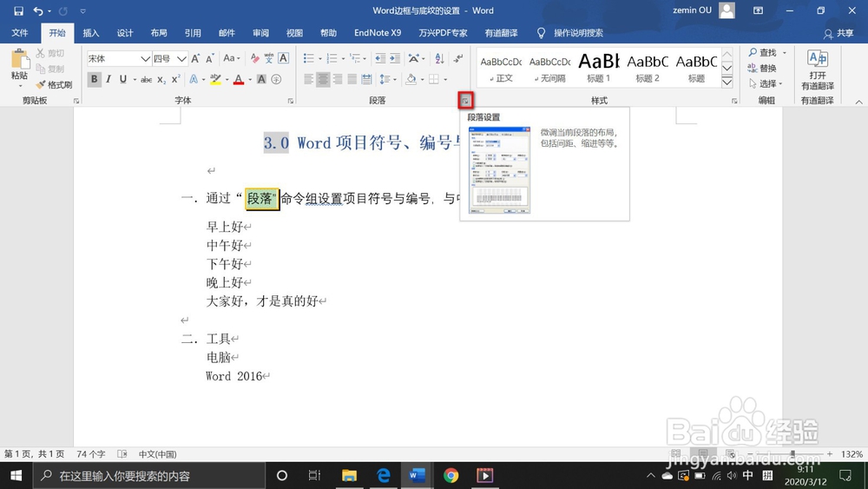Apply distributed alignment
Viewport: 868px width, 489px height.
366,79
